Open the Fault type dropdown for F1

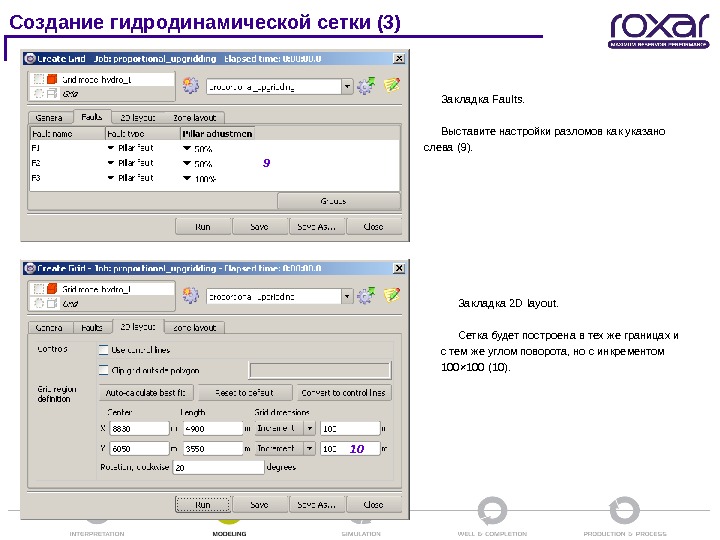(x=111, y=148)
